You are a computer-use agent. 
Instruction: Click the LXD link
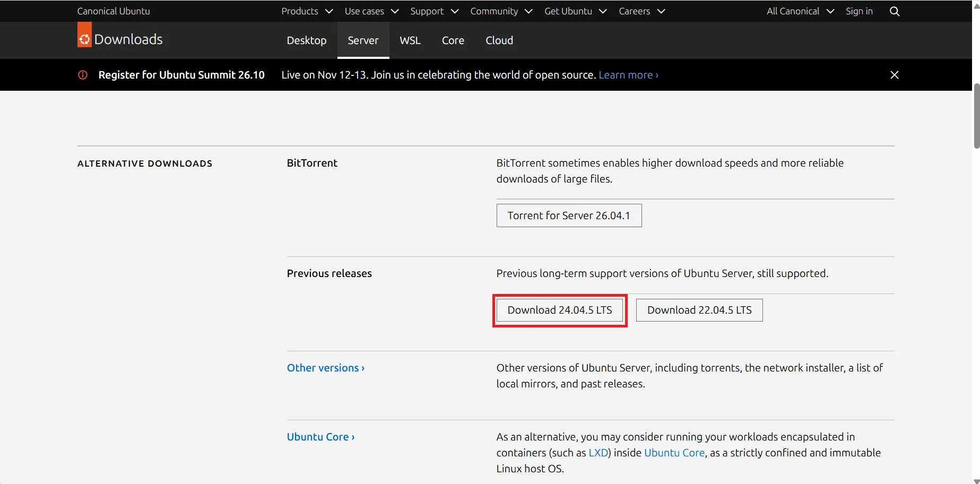(x=599, y=453)
